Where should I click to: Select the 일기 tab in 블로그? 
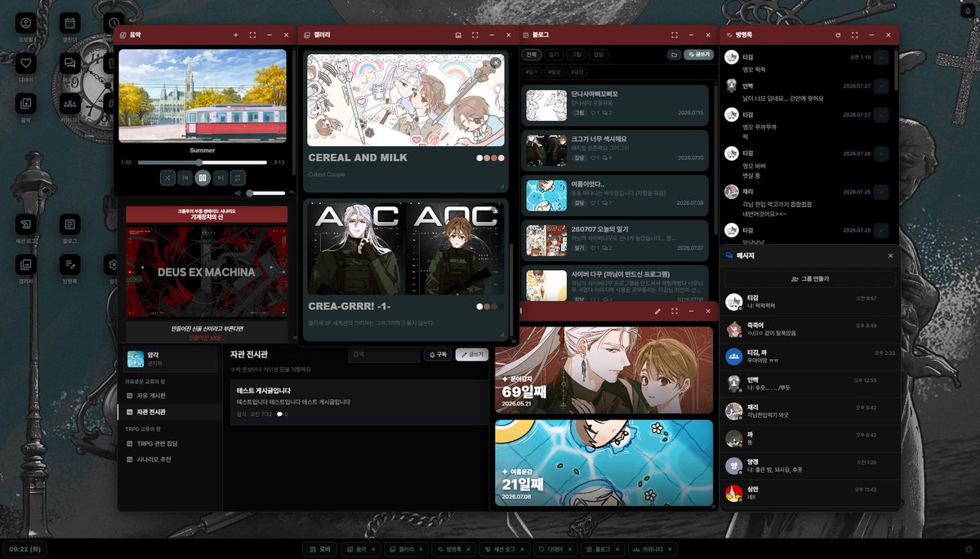click(x=554, y=54)
